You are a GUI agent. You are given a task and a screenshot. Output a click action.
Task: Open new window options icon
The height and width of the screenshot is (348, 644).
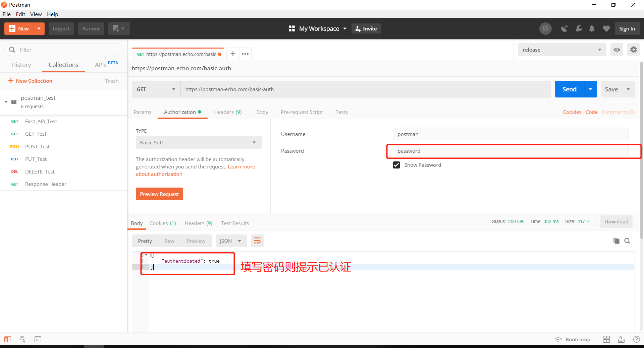click(119, 29)
